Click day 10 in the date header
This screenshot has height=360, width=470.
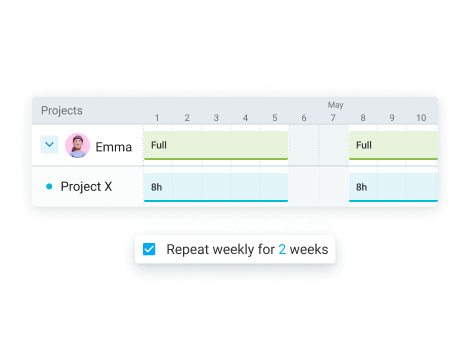(x=421, y=118)
